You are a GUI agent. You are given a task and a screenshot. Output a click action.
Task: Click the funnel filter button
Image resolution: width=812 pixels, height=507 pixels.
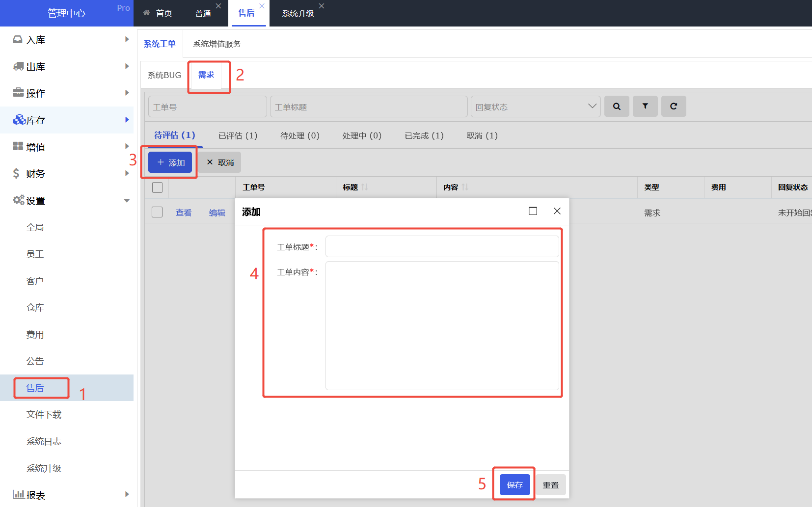[645, 107]
